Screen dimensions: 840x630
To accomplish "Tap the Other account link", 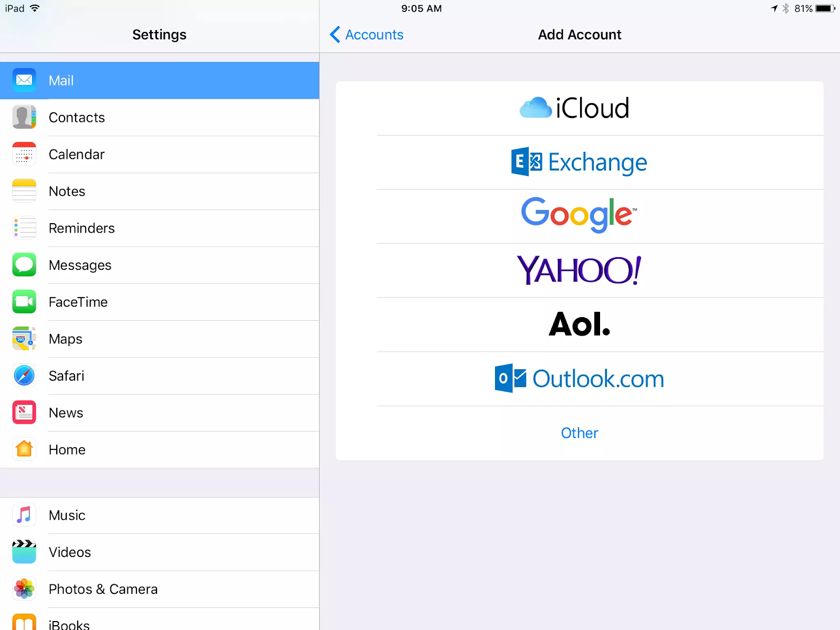I will point(580,433).
